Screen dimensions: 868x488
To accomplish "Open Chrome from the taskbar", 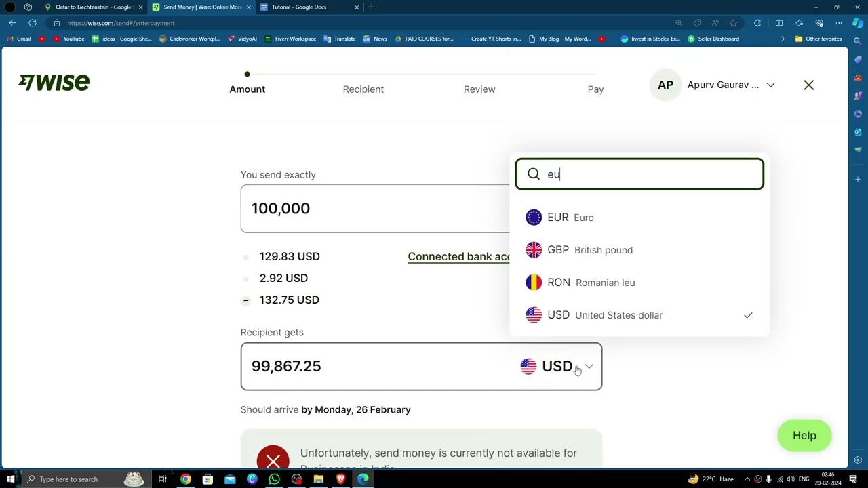I will 186,479.
